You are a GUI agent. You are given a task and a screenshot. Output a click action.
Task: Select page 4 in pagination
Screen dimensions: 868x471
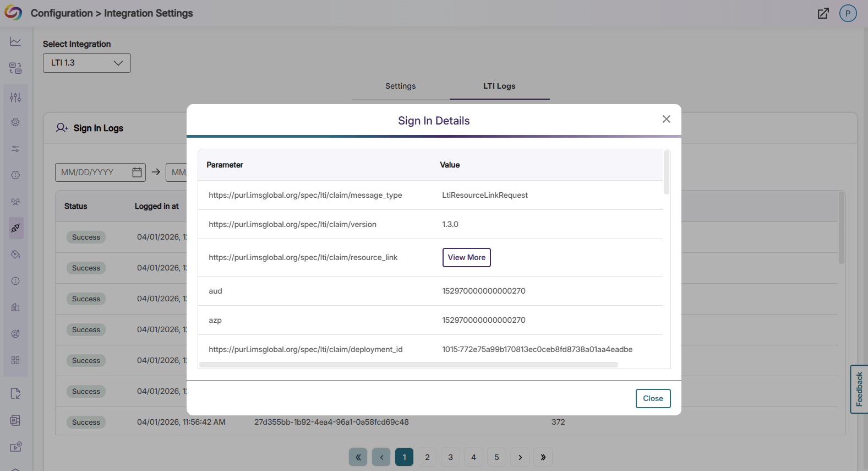click(474, 457)
